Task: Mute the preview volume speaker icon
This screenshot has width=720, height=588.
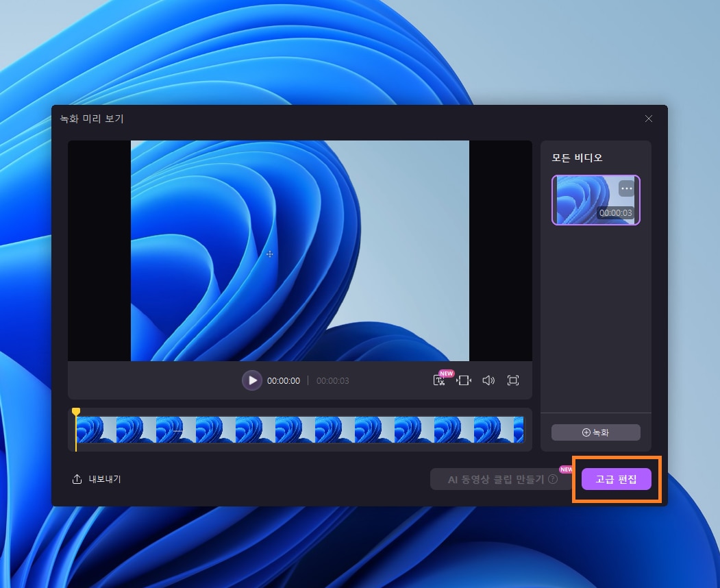Action: 488,380
